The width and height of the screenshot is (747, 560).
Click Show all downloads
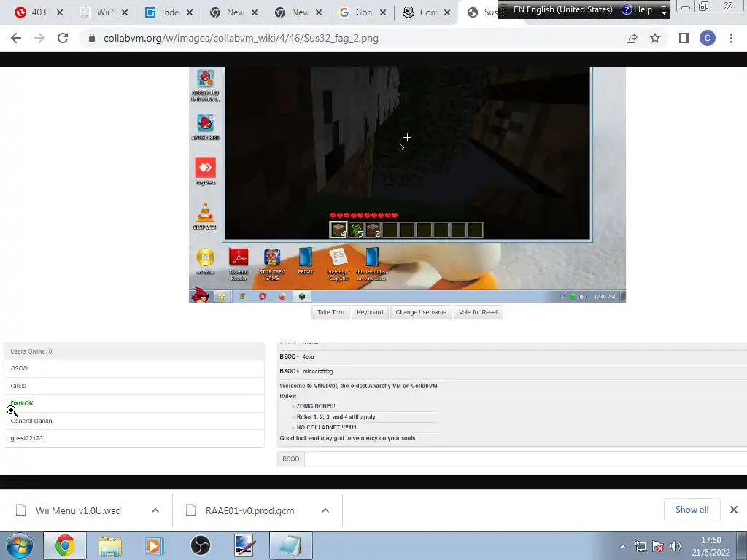pyautogui.click(x=692, y=510)
